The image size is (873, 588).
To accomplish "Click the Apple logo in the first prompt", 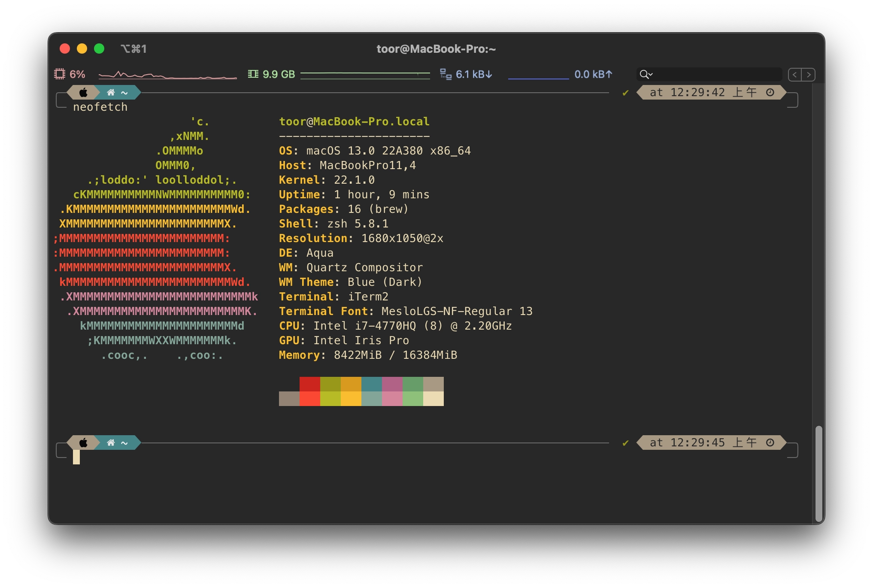I will pos(84,92).
